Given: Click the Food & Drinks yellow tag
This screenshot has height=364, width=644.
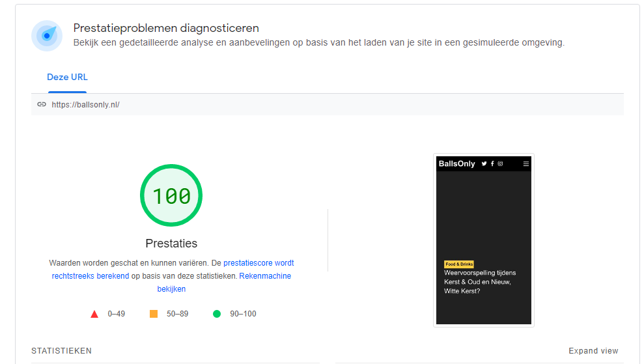Looking at the screenshot, I should [x=459, y=264].
